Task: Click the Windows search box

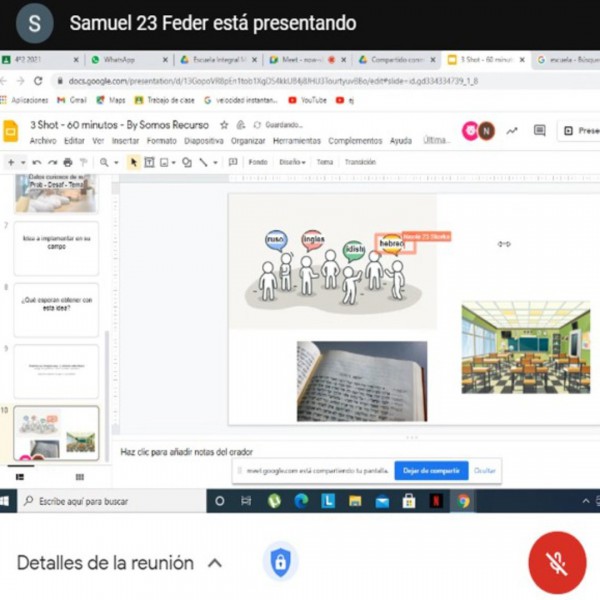Action: point(112,501)
